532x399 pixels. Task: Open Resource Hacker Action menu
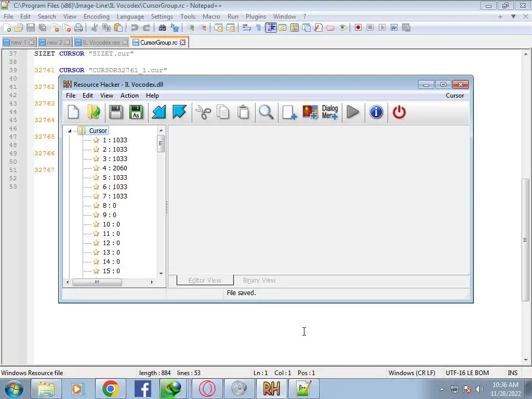129,96
